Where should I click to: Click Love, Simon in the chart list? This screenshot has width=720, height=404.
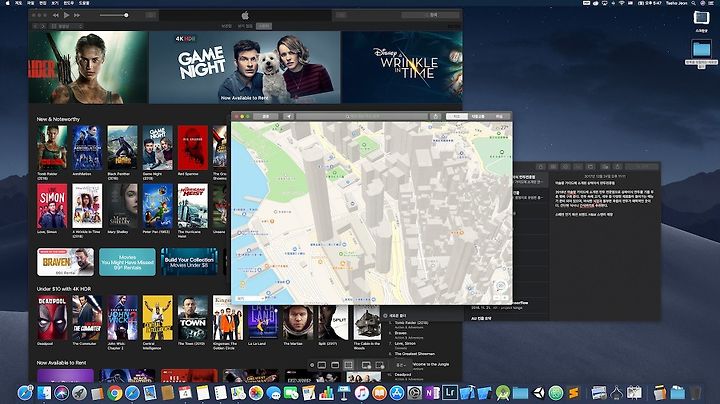click(x=405, y=343)
